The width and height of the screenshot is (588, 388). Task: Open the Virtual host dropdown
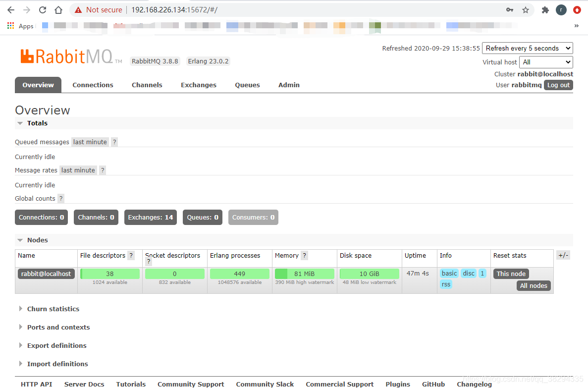(x=546, y=62)
